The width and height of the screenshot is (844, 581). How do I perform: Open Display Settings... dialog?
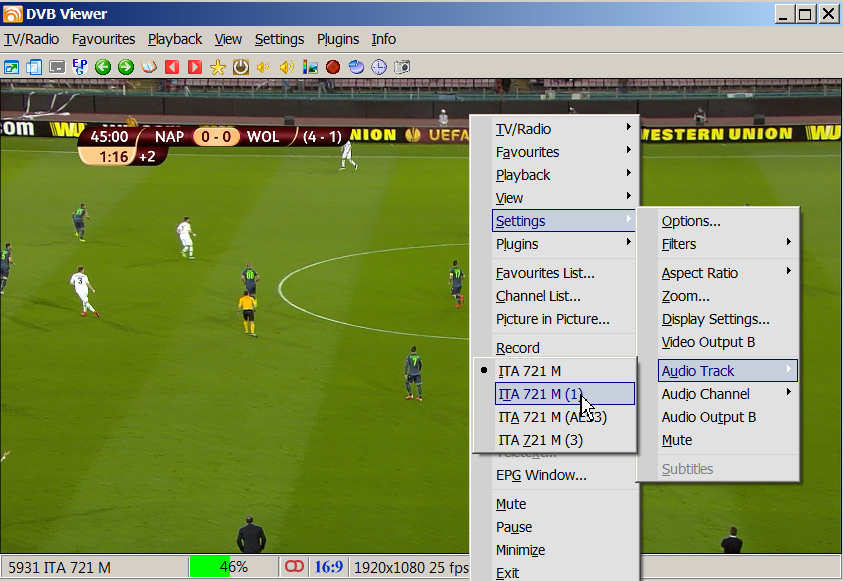pos(728,319)
